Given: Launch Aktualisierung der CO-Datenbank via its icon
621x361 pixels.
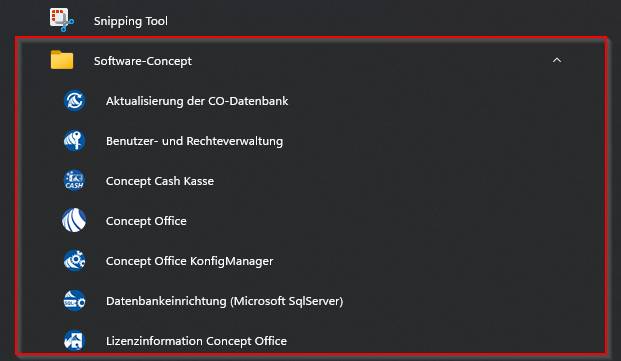Looking at the screenshot, I should (74, 101).
